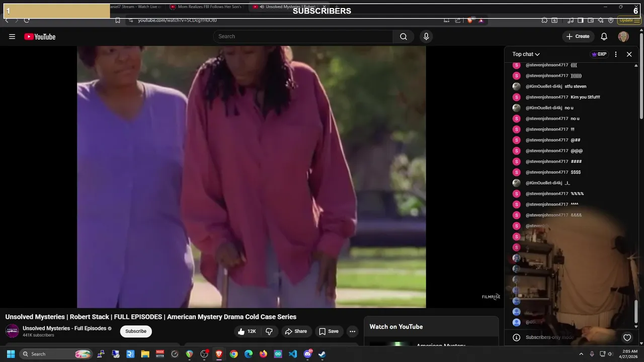This screenshot has height=362, width=644.
Task: Click the taskbar microphone tray icon
Action: click(x=592, y=354)
